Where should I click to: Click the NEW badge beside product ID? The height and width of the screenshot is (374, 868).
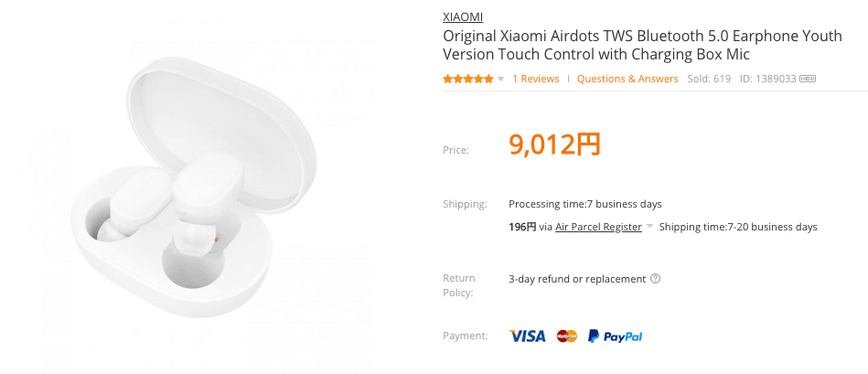[807, 79]
